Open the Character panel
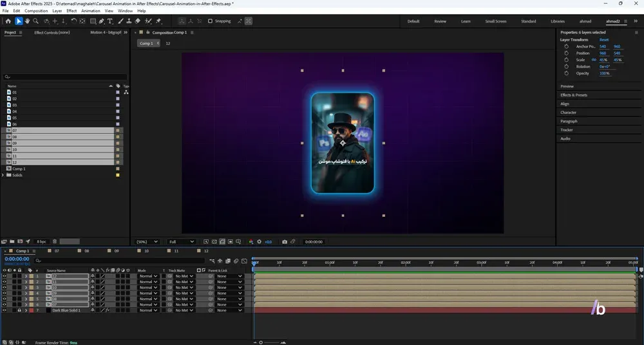This screenshot has height=345, width=644. 569,113
